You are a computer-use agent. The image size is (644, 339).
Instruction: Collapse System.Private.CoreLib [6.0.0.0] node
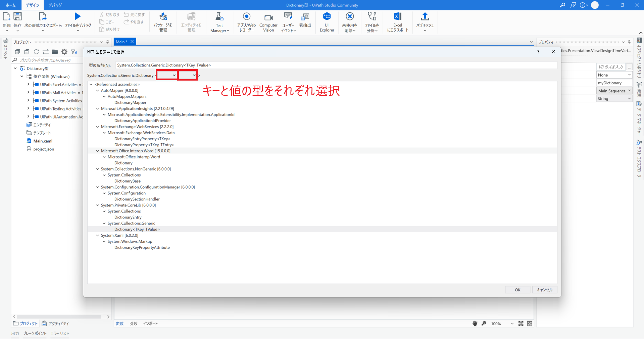point(98,205)
